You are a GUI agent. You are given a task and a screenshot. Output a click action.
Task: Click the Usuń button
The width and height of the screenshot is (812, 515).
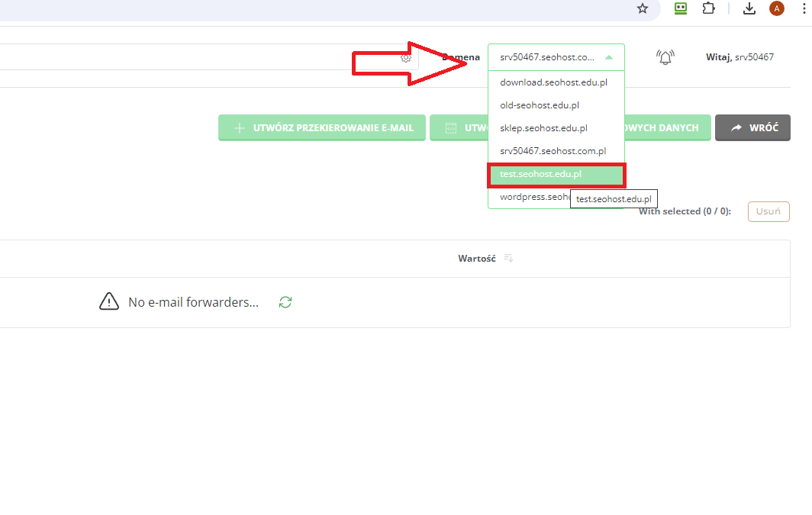tap(768, 211)
